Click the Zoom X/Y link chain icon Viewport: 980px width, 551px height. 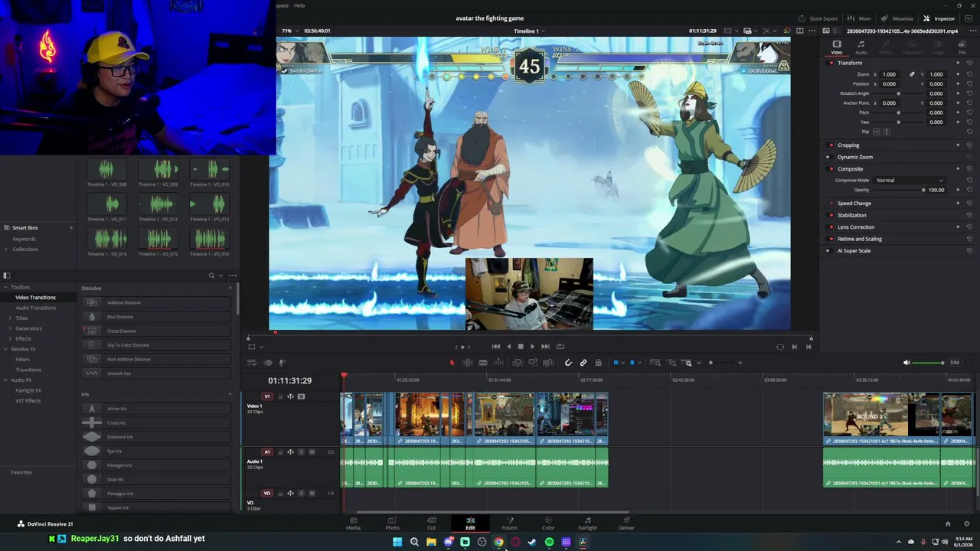click(912, 74)
